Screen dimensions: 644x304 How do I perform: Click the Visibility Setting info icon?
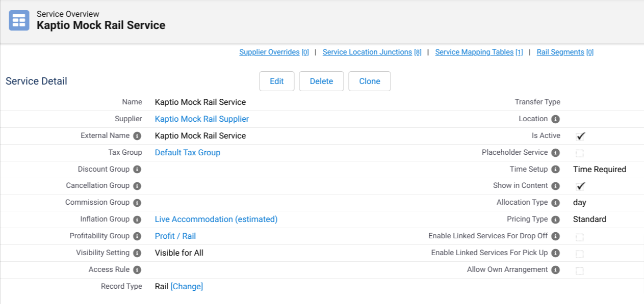point(137,253)
